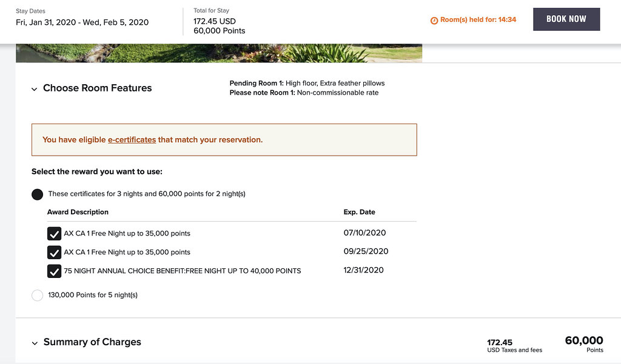Click the clock icon beside room hold timer
This screenshot has width=621, height=364.
pos(434,20)
